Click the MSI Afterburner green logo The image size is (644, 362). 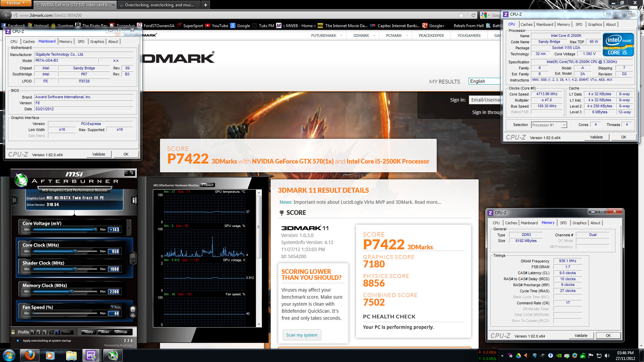tap(21, 180)
